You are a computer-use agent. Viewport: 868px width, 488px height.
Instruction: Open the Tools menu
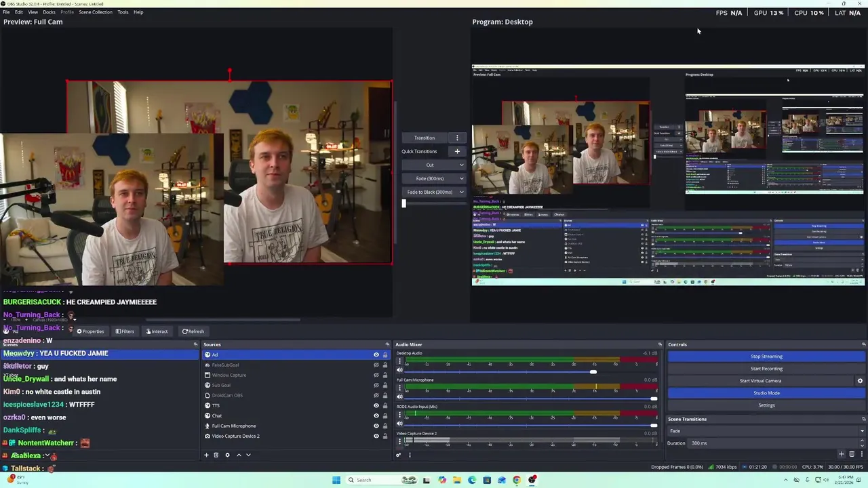[123, 12]
